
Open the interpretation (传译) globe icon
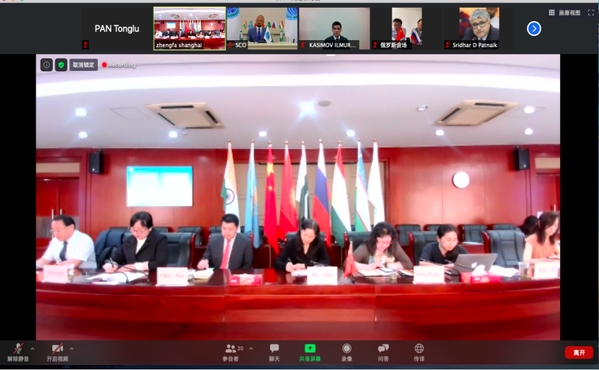[x=419, y=352]
